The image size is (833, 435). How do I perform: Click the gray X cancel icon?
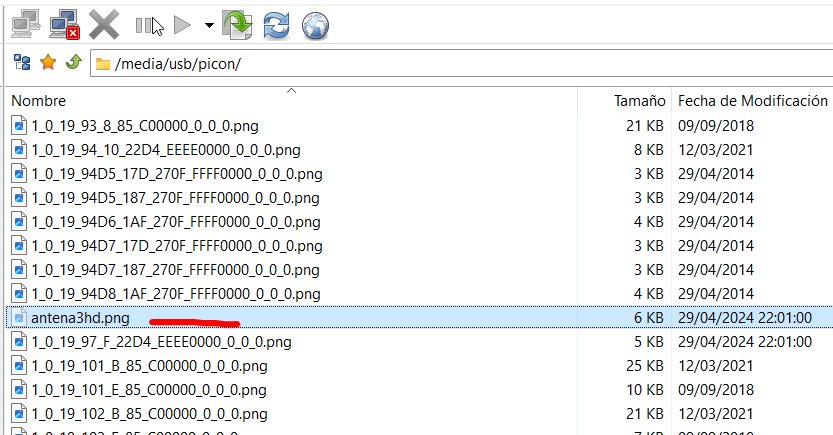(104, 22)
